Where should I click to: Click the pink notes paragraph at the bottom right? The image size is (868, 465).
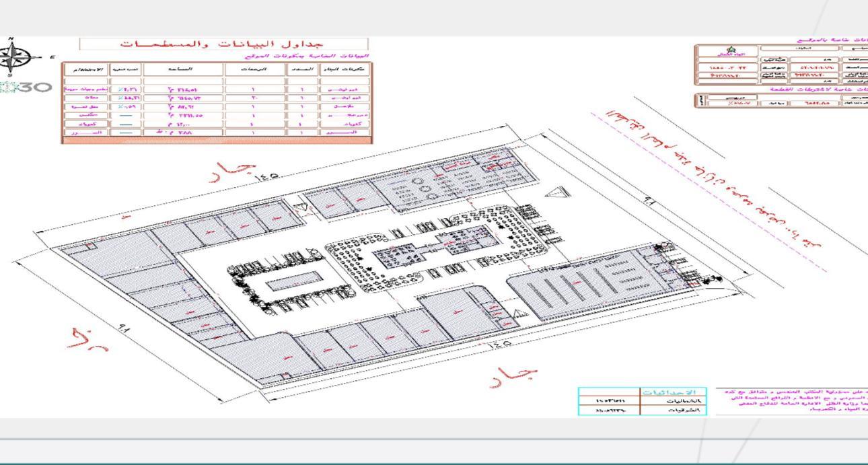[792, 400]
